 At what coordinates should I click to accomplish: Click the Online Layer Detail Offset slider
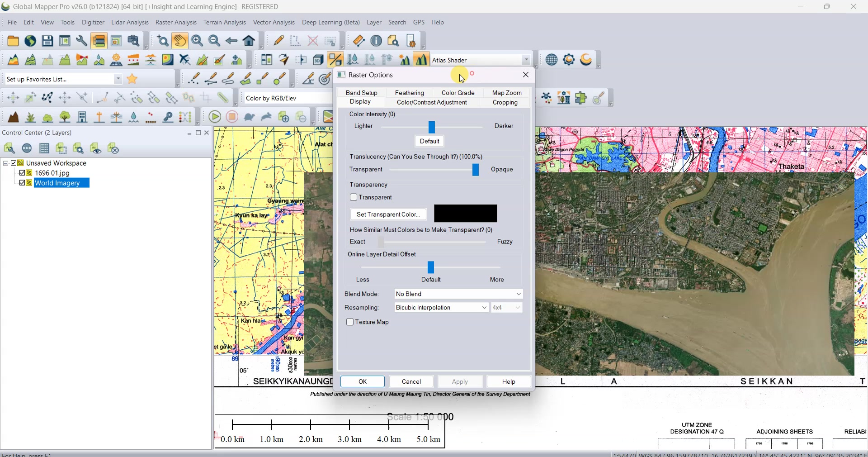(431, 267)
